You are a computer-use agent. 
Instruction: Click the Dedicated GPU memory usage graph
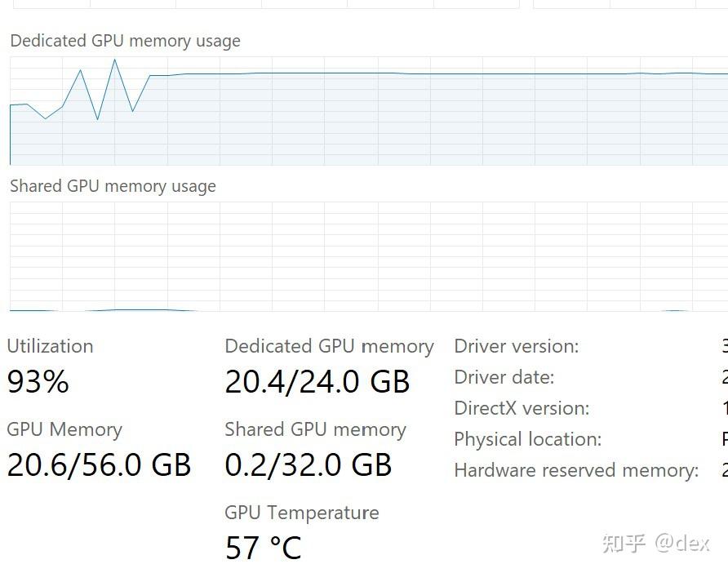click(x=367, y=111)
